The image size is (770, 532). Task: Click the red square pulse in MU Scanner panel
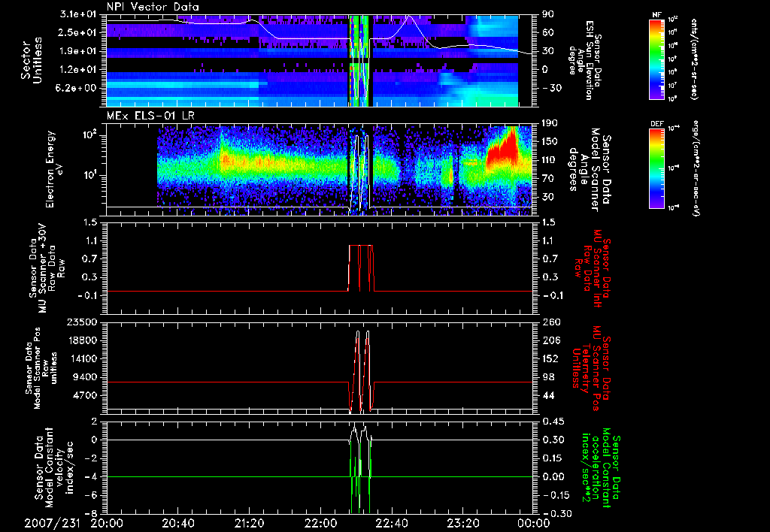pyautogui.click(x=361, y=268)
